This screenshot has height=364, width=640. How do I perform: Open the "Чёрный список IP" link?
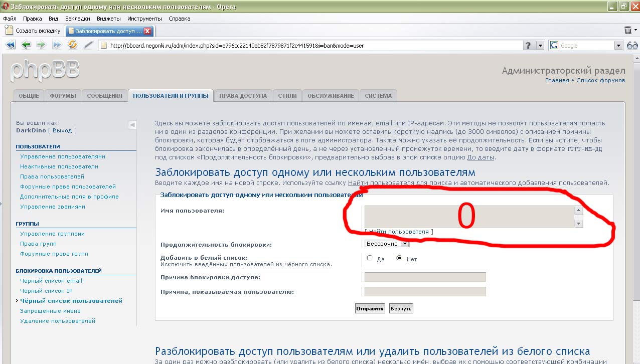click(x=46, y=291)
